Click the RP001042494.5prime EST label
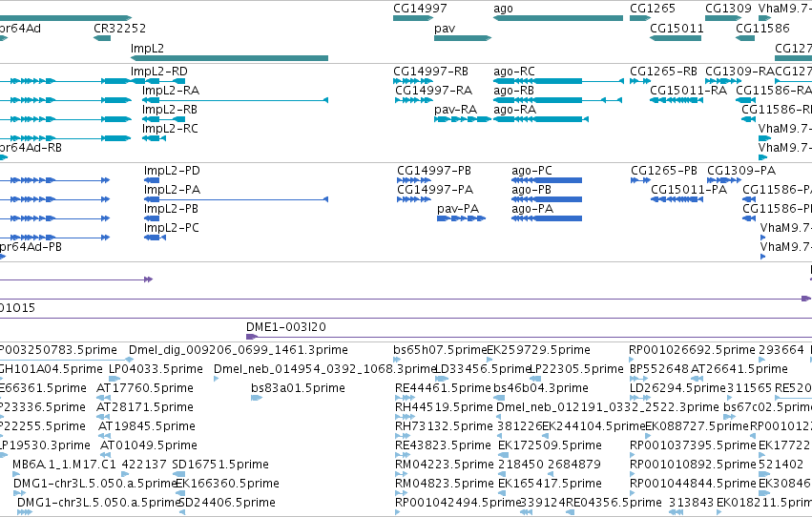The height and width of the screenshot is (517, 812). (457, 503)
